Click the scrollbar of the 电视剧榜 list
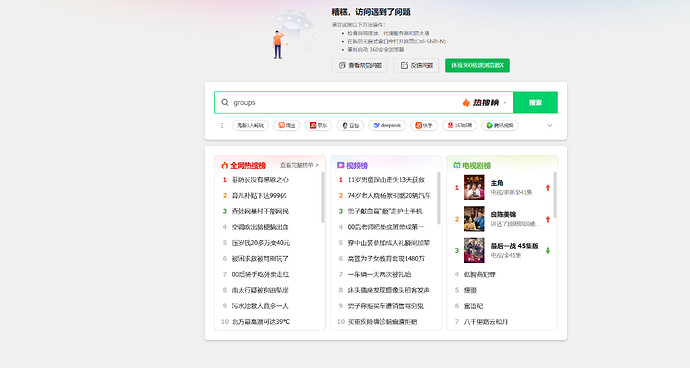 tap(555, 195)
